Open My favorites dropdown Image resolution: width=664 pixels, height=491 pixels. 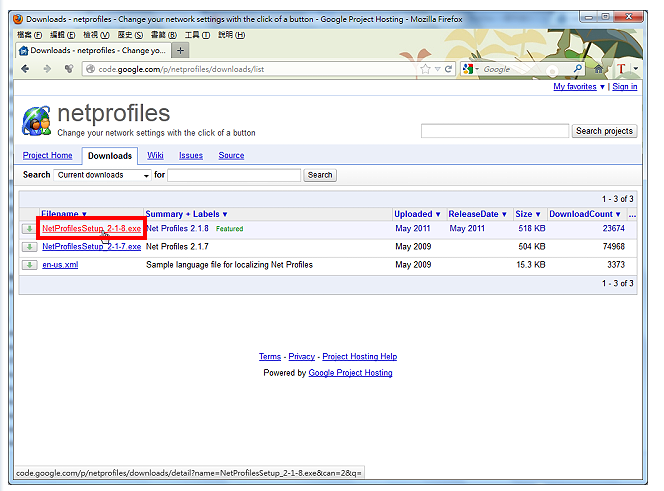click(x=579, y=86)
